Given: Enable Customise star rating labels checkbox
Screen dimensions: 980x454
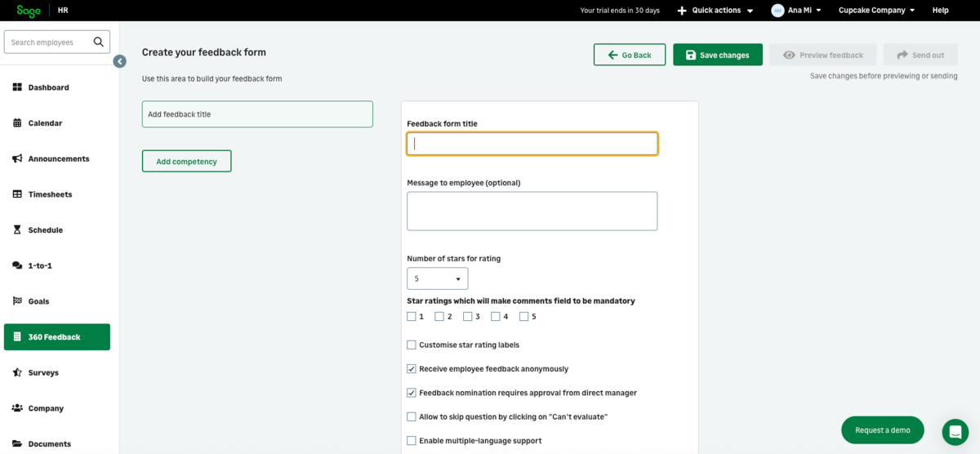Looking at the screenshot, I should (x=412, y=345).
